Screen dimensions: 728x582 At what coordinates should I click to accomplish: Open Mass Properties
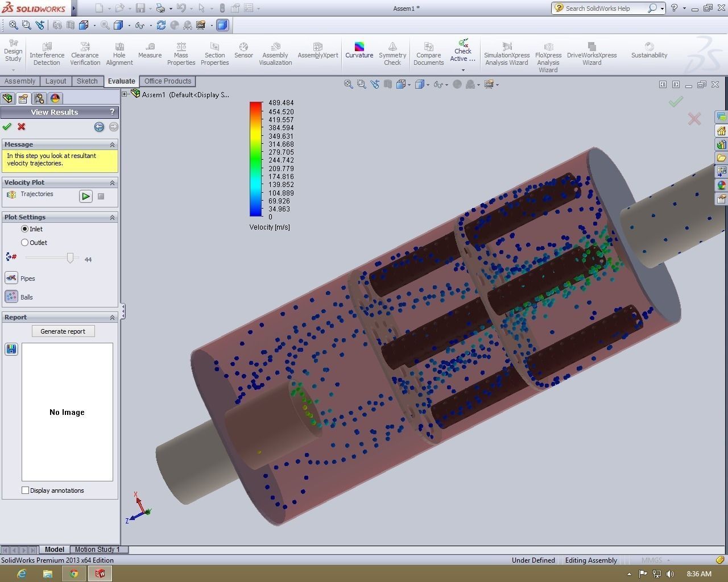click(x=181, y=54)
